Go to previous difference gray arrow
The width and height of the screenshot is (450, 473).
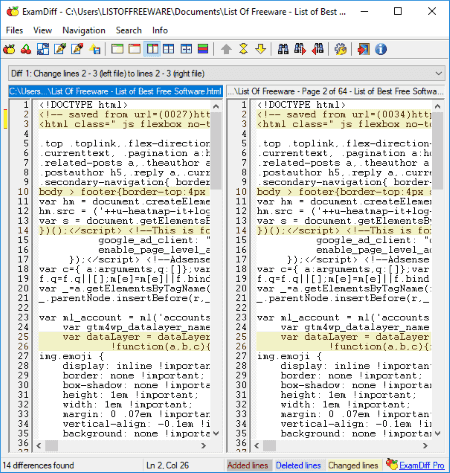(x=226, y=49)
